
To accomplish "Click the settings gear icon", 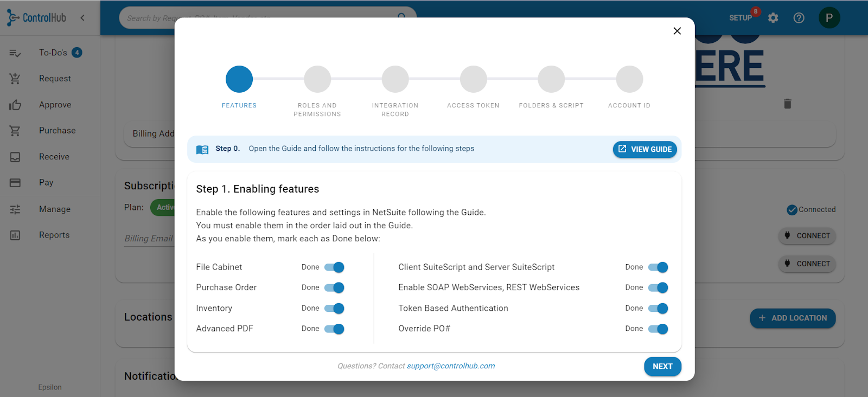I will (x=773, y=18).
